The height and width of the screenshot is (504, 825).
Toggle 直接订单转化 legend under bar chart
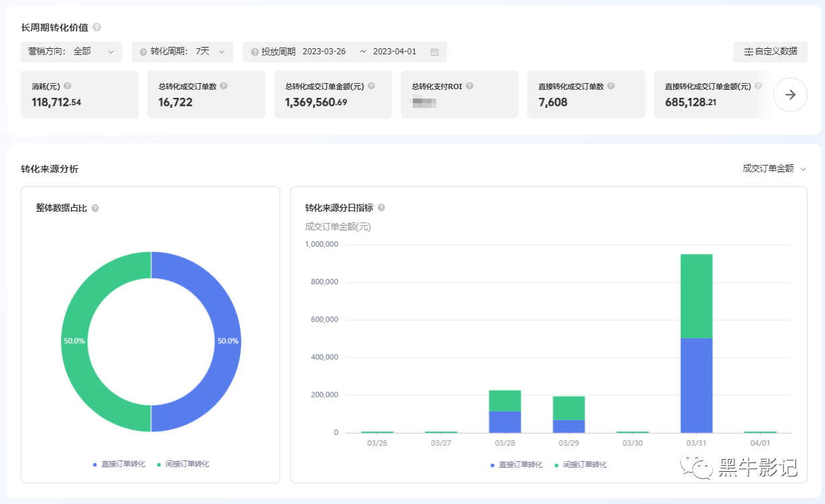516,464
